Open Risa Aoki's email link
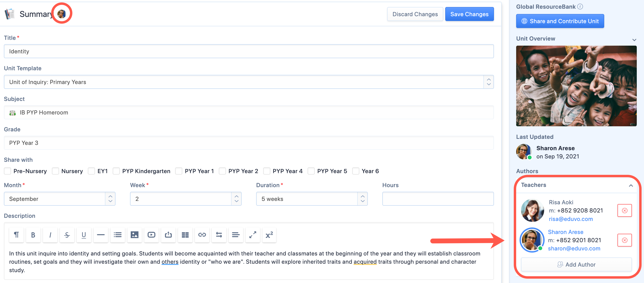The height and width of the screenshot is (283, 644). 571,219
